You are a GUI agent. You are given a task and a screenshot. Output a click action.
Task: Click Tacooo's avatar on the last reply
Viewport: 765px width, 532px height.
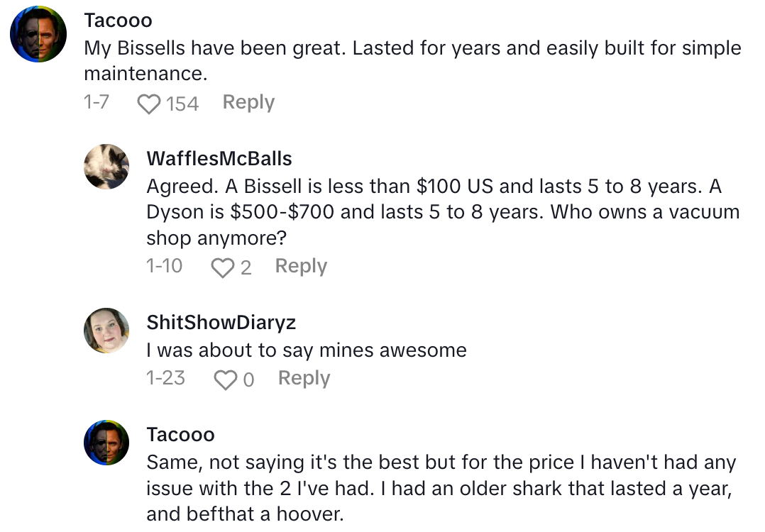point(106,443)
